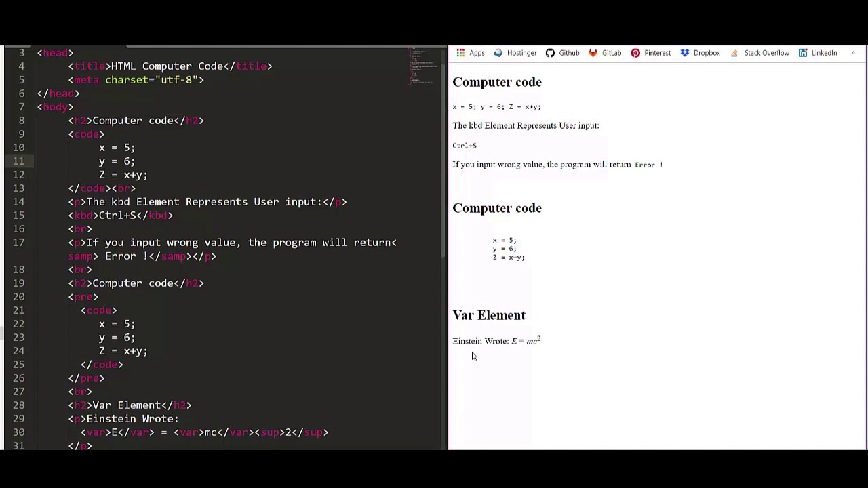Click the Dropbox bookmark icon
The height and width of the screenshot is (488, 868).
(685, 53)
